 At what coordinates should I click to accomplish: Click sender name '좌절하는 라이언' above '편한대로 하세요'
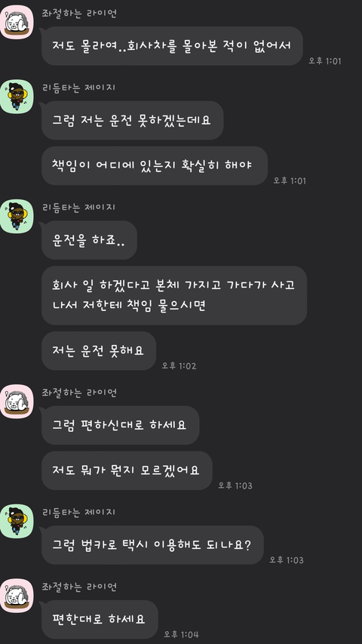[x=79, y=587]
